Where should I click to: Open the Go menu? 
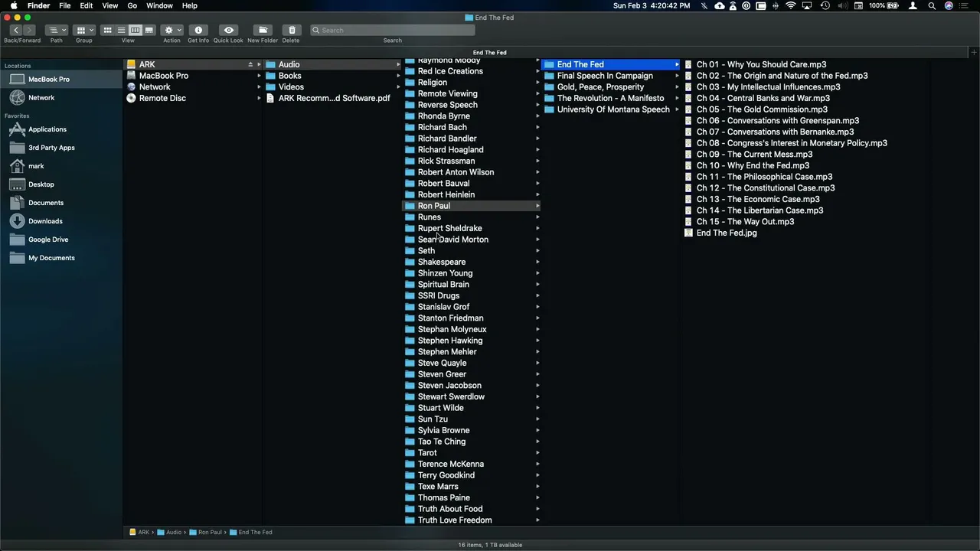[132, 5]
